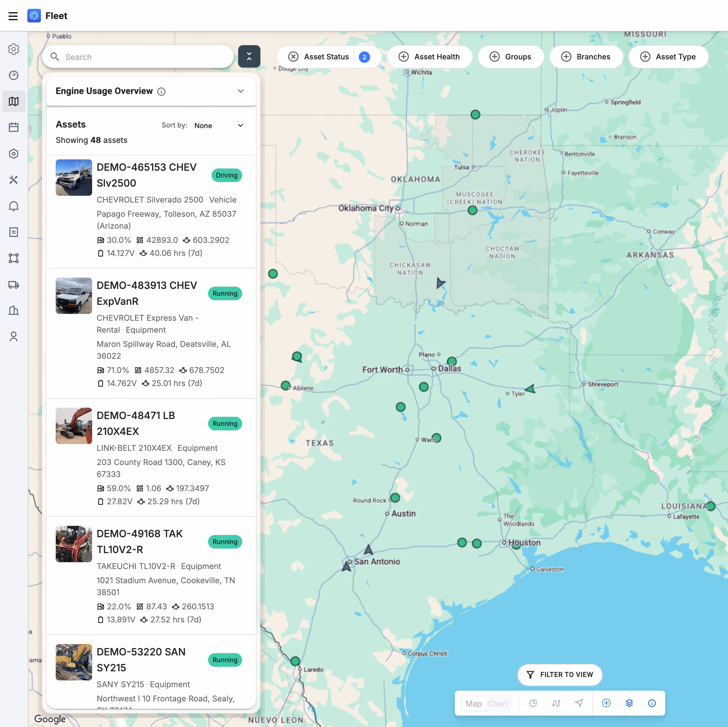Click the FILTER TO VIEW button
Screen dimensions: 728x727
point(560,675)
